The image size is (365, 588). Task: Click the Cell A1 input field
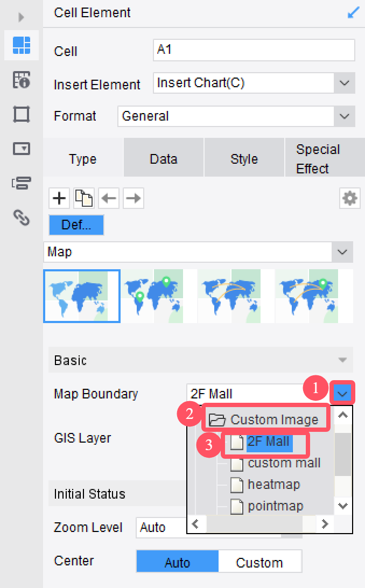coord(254,50)
